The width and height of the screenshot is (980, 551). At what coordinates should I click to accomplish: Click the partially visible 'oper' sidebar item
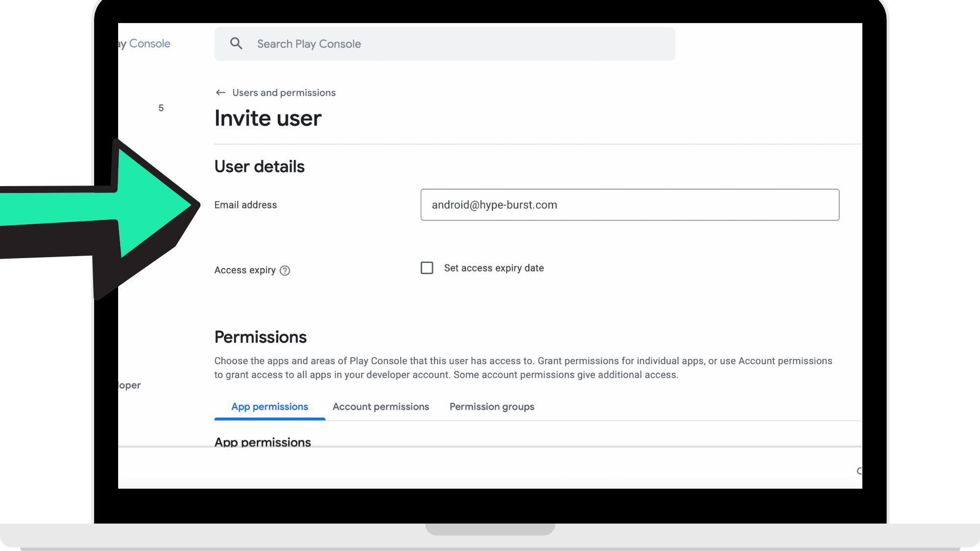pos(130,385)
